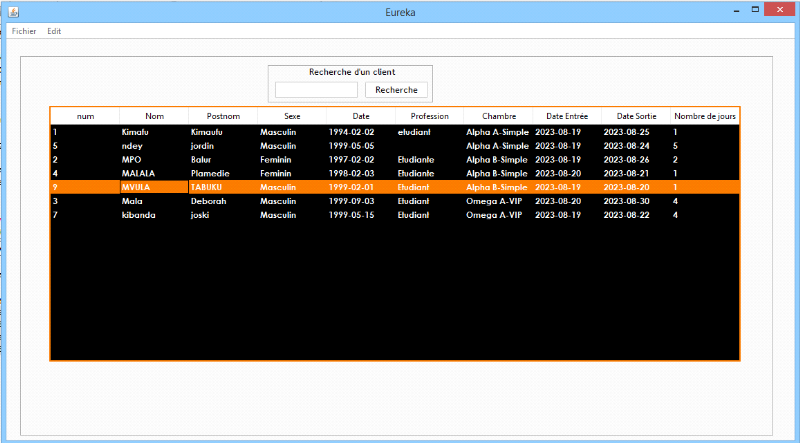Click the Date Entrée column header
Image resolution: width=800 pixels, height=443 pixels.
tap(567, 116)
